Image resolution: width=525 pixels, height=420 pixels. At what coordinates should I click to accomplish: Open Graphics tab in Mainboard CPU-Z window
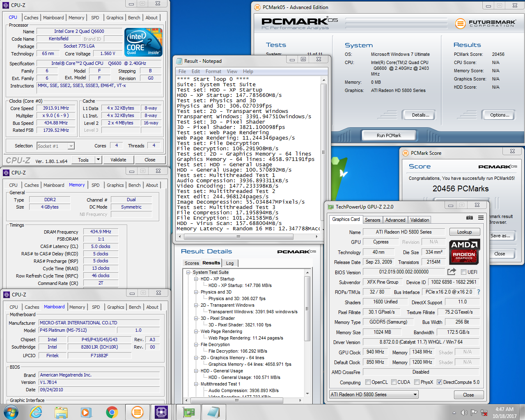(x=116, y=307)
